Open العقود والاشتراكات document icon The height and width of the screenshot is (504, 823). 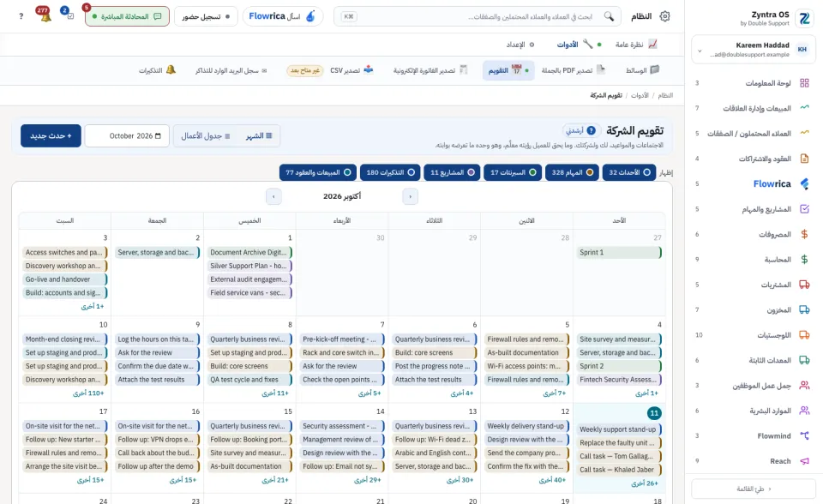[804, 159]
